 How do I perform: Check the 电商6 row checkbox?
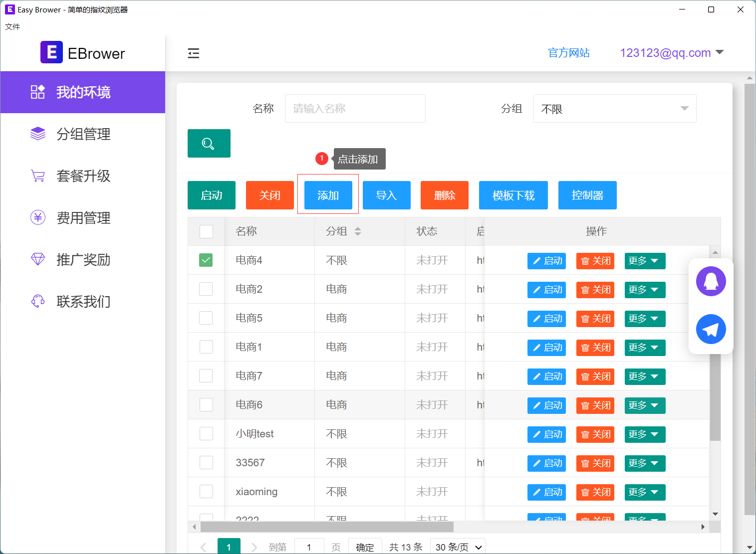[x=206, y=405]
